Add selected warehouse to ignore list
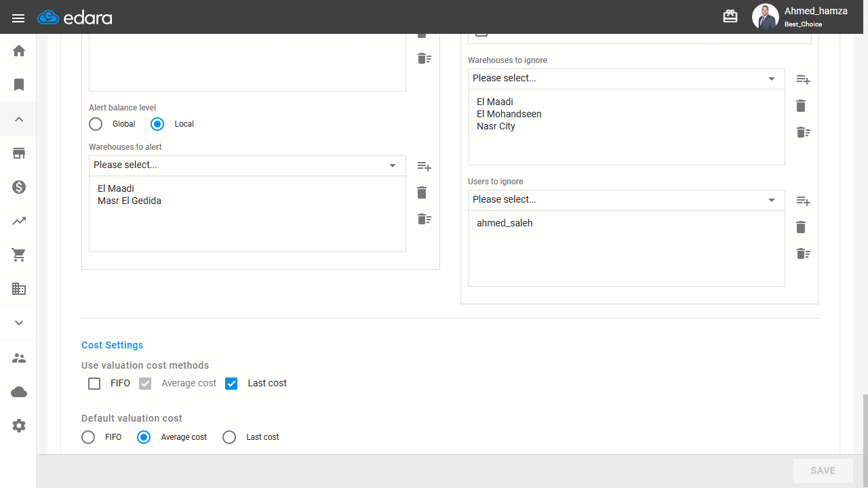 pyautogui.click(x=804, y=80)
